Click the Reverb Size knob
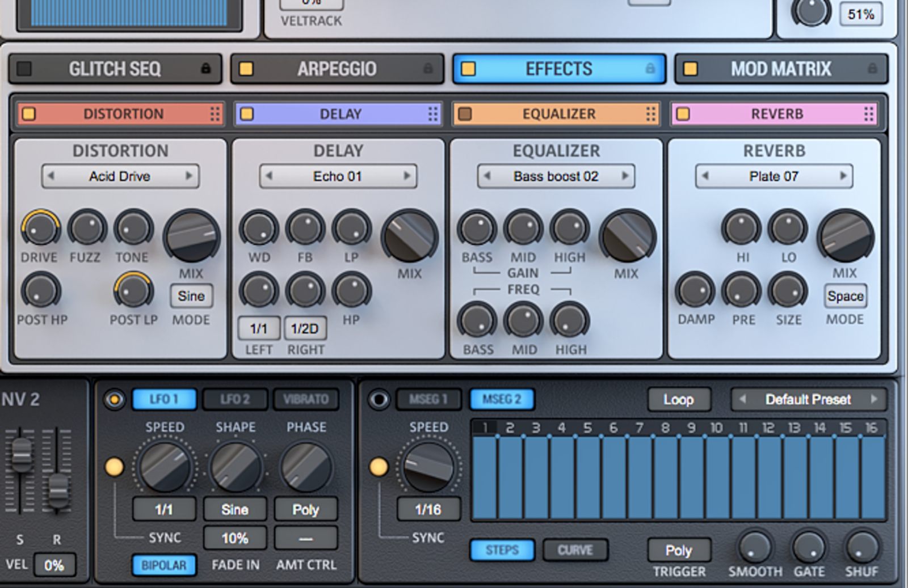Screen dimensions: 908x588 (788, 291)
